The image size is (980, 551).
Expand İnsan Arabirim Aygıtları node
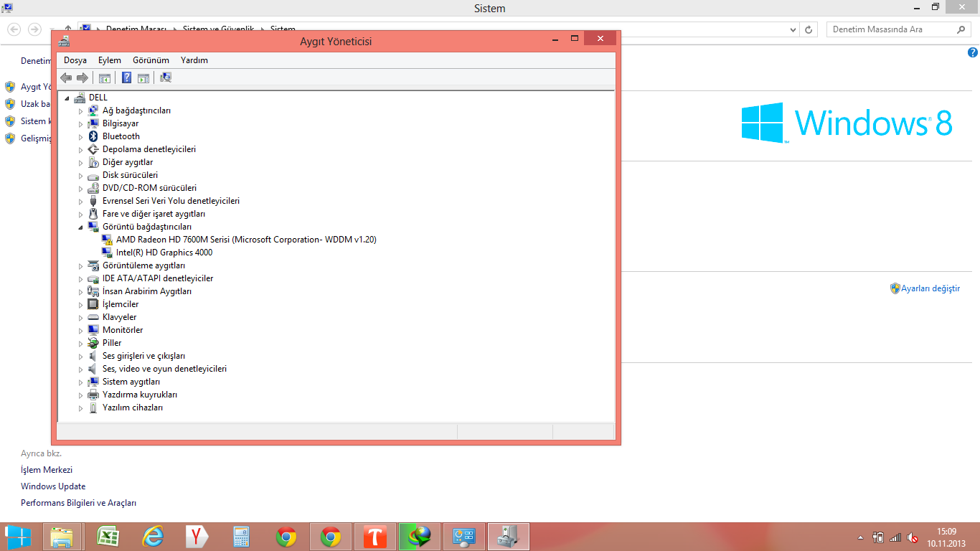[80, 291]
